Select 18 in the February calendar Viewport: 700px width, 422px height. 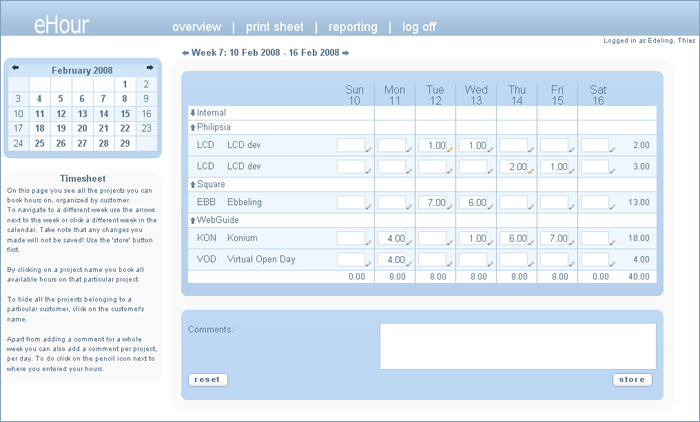40,129
